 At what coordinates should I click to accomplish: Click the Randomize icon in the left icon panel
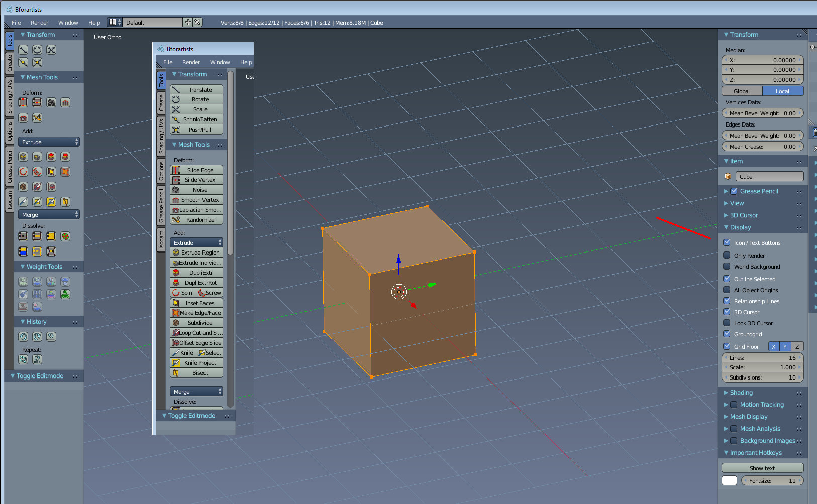[37, 118]
